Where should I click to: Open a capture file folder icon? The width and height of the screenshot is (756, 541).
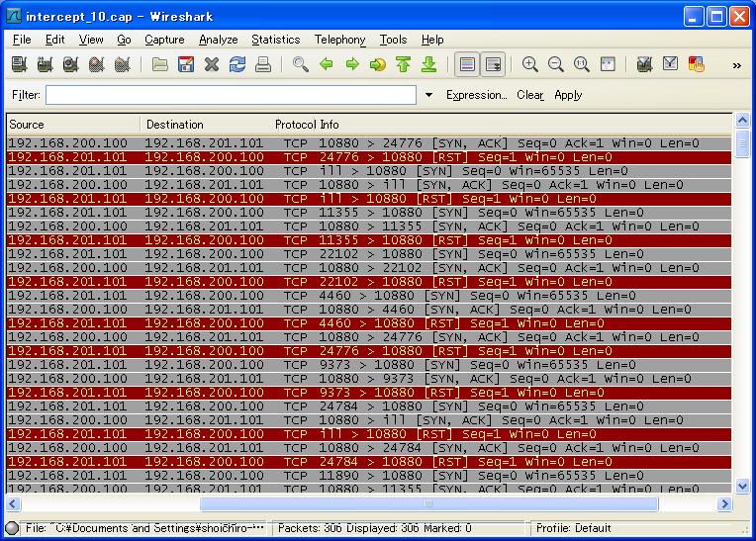[x=160, y=64]
